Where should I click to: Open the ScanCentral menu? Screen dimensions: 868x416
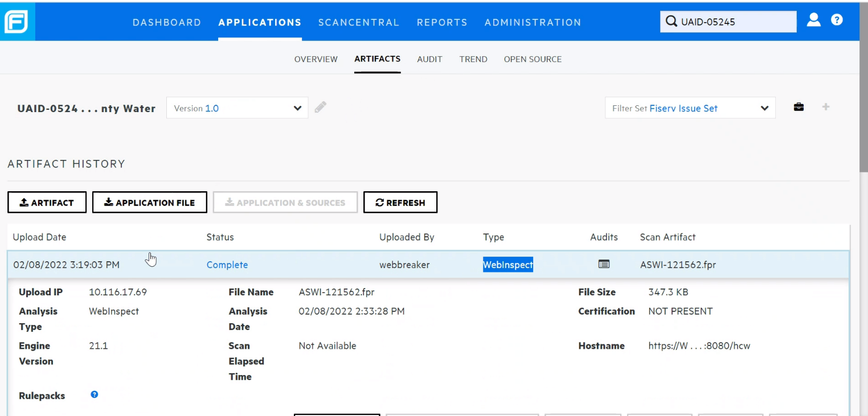tap(359, 23)
